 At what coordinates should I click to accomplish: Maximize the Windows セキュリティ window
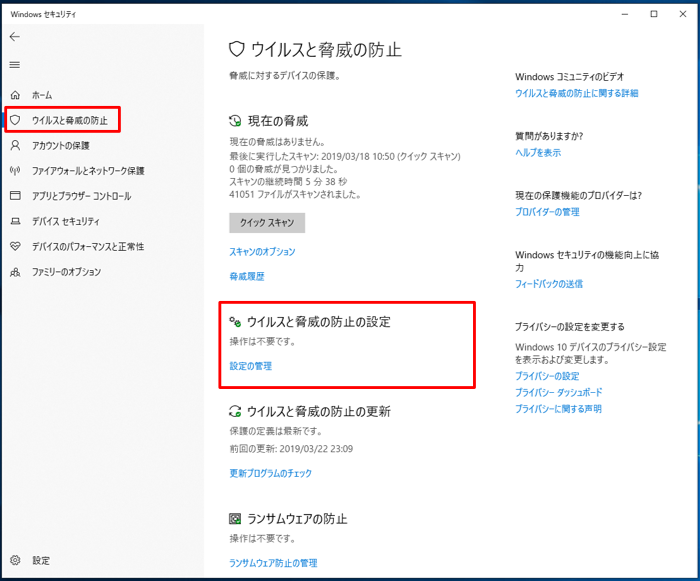coord(654,14)
